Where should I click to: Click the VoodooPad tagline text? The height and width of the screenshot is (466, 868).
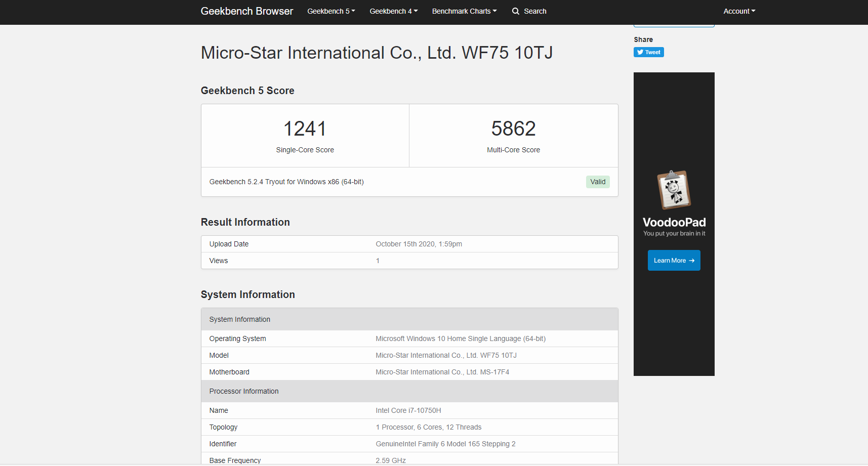point(674,233)
